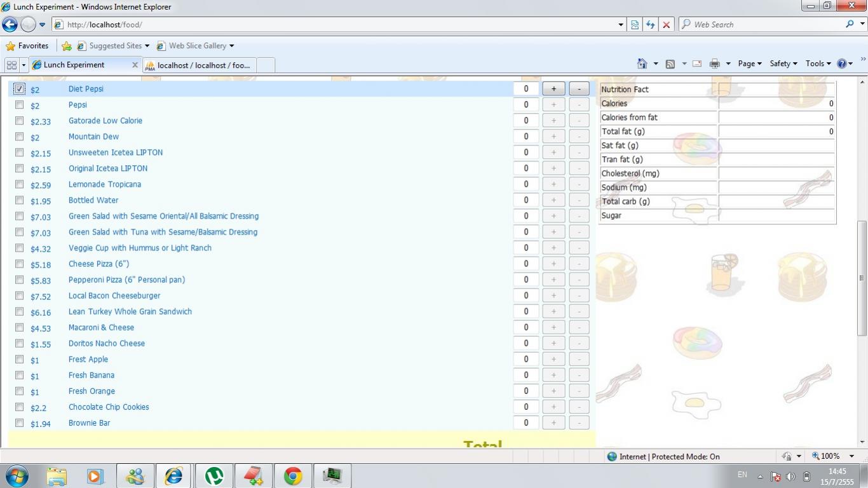Screen dimensions: 868x488
Task: Click the EN language indicator
Action: 742,475
